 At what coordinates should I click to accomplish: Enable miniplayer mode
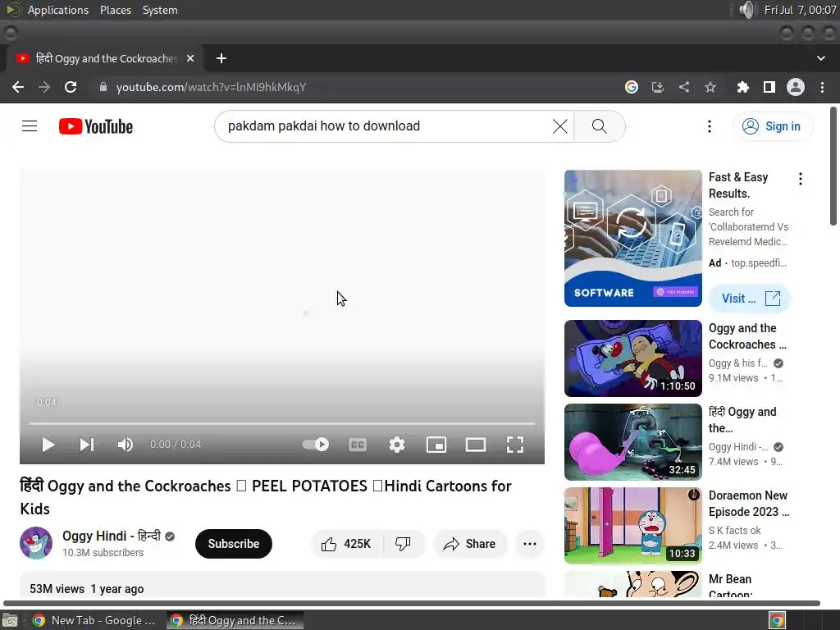[x=436, y=445]
